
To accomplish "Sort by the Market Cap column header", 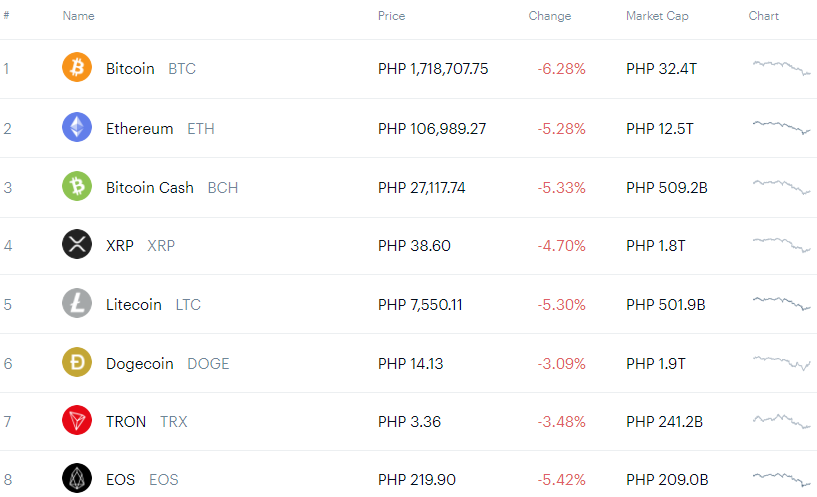I will click(657, 16).
